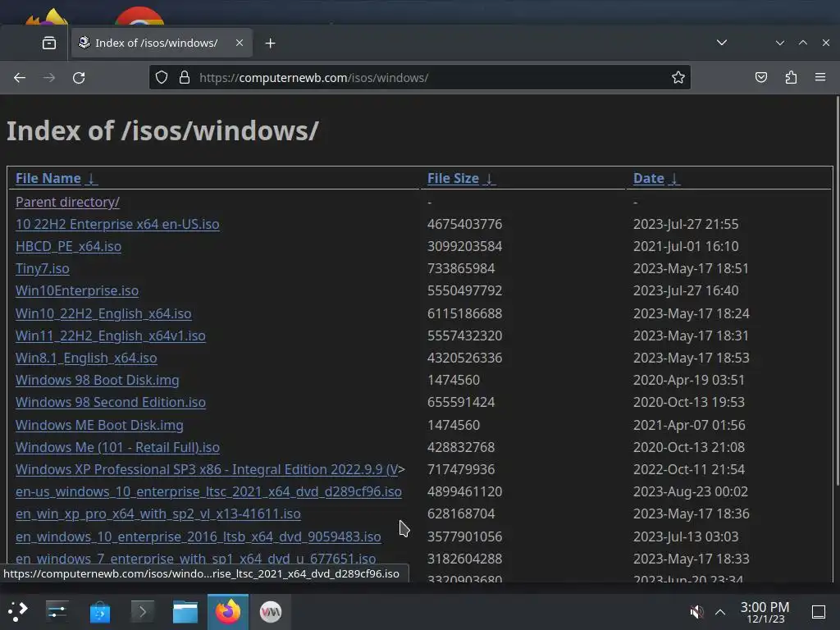
Task: Download Tiny7.iso
Action: (x=43, y=268)
